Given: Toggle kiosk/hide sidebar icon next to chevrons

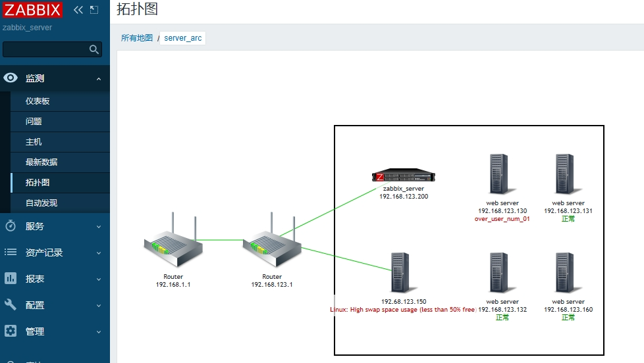Looking at the screenshot, I should point(94,10).
